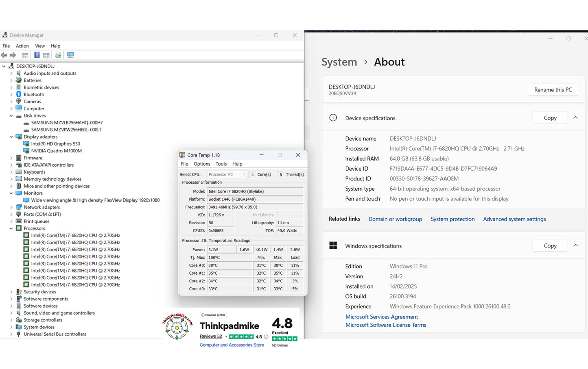The height and width of the screenshot is (369, 588).
Task: Expand the Ports (COM & LPT) node
Action: [11, 214]
